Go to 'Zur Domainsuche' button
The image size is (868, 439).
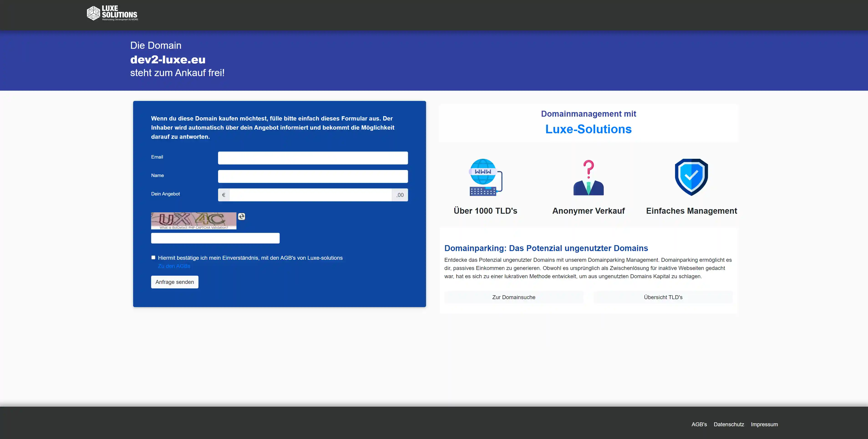513,297
